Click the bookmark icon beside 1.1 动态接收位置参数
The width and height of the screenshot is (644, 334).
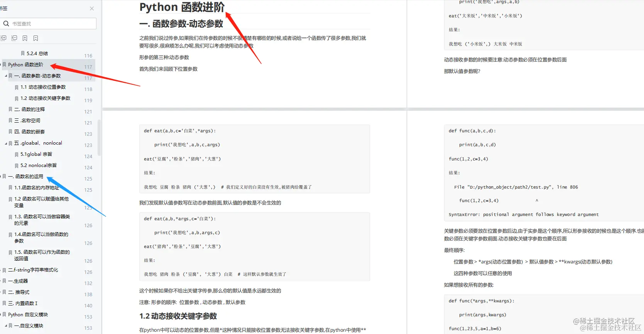[x=17, y=87]
